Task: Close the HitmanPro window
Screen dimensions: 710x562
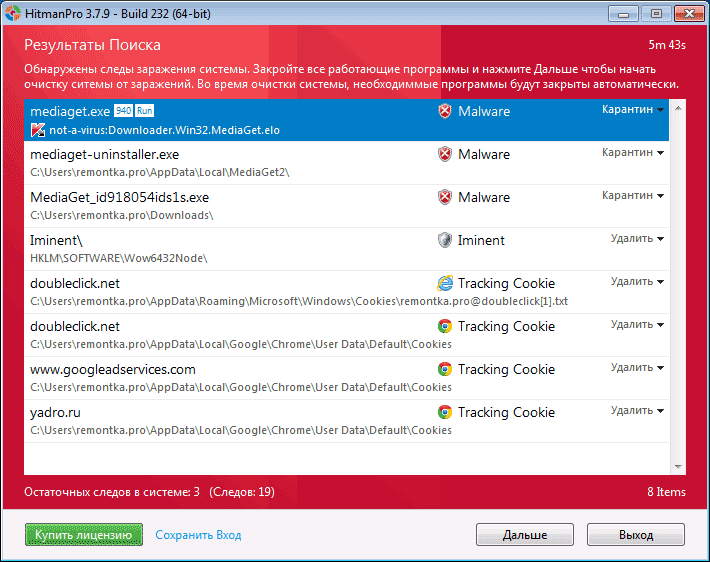Action: (x=689, y=14)
